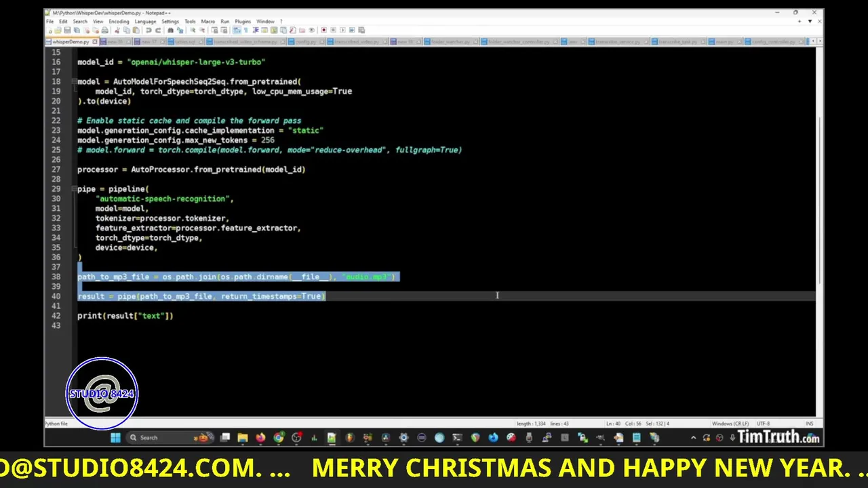Click the Copy toolbar icon
The width and height of the screenshot is (868, 488).
[x=127, y=30]
